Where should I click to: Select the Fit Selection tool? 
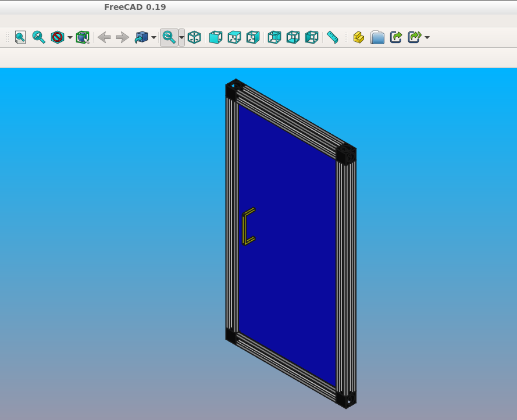pos(39,37)
